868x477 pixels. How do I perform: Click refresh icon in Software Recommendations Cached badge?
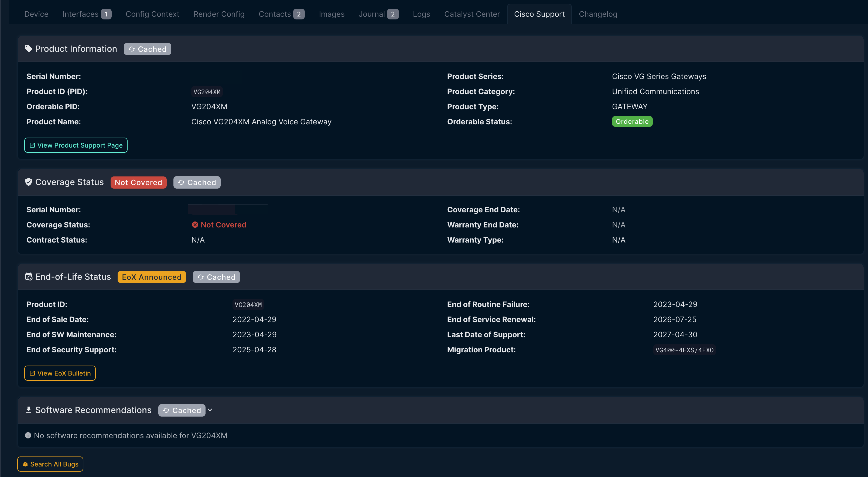point(166,410)
